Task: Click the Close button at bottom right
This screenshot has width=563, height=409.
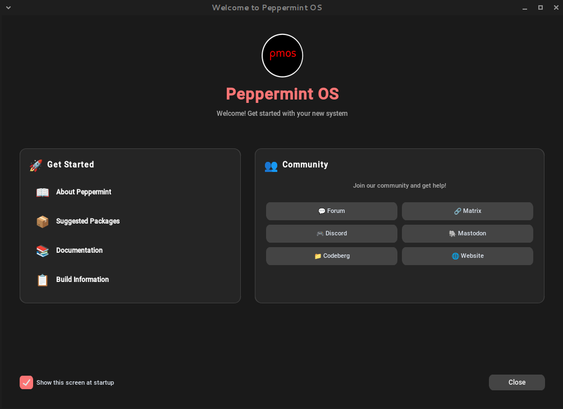Action: (x=517, y=382)
